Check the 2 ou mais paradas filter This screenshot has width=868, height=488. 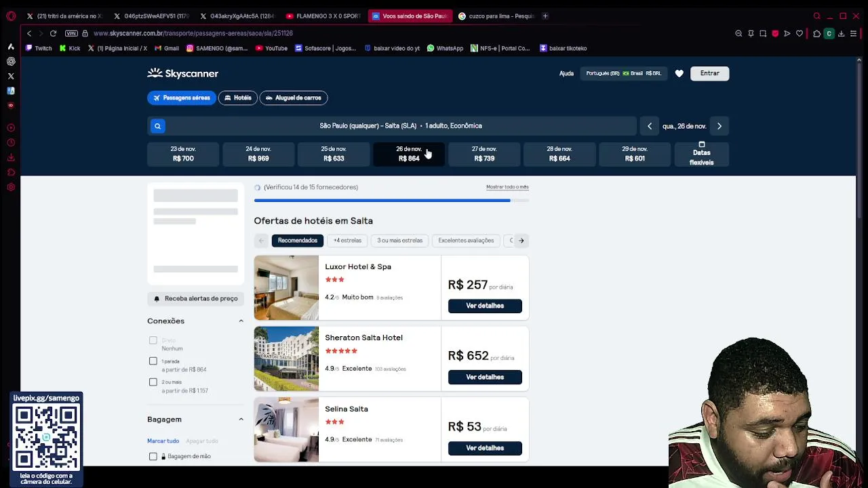tap(153, 382)
